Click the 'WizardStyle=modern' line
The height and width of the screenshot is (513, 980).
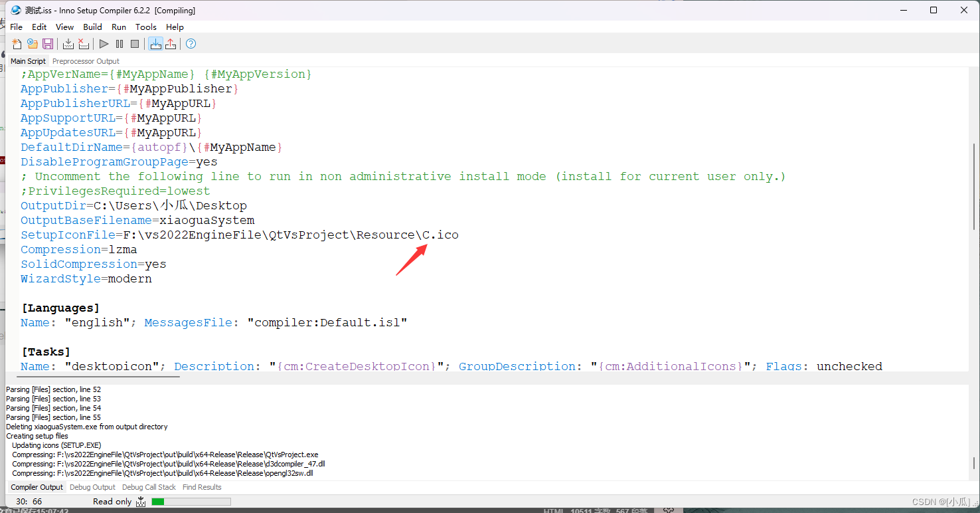(x=86, y=279)
